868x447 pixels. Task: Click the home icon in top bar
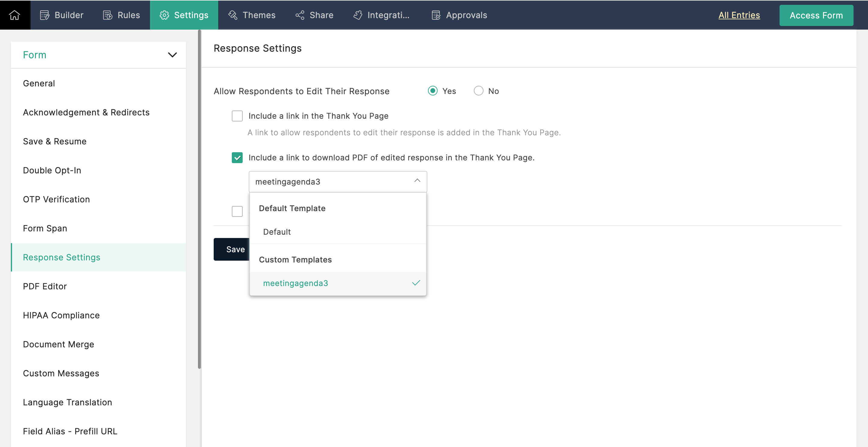coord(14,15)
